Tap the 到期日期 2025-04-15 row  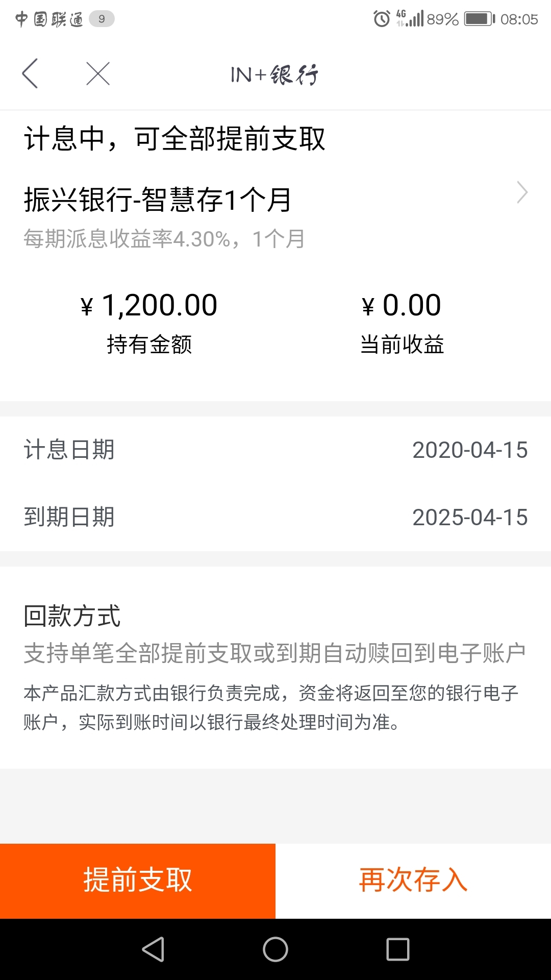point(275,517)
